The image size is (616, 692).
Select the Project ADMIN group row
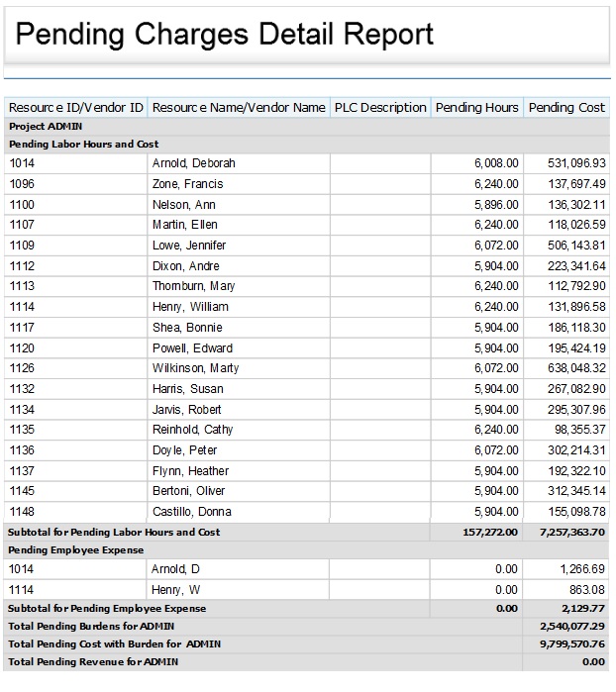click(46, 127)
